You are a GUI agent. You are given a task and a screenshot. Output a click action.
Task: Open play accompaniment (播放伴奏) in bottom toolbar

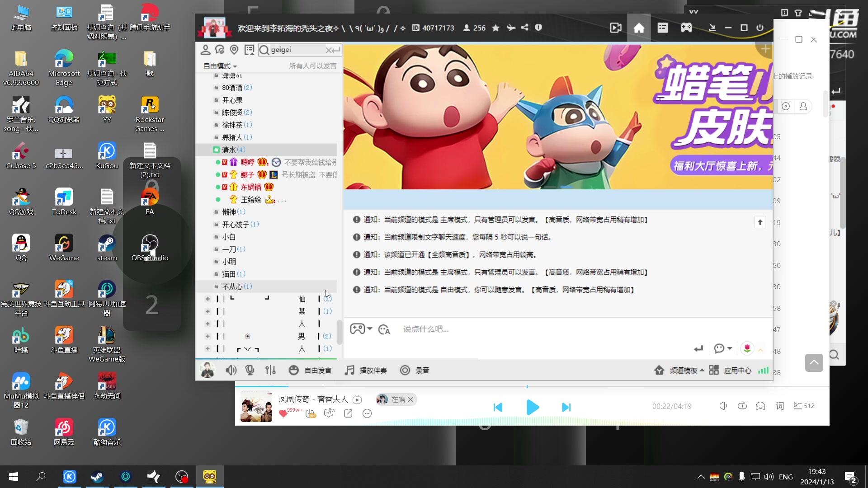coord(365,370)
